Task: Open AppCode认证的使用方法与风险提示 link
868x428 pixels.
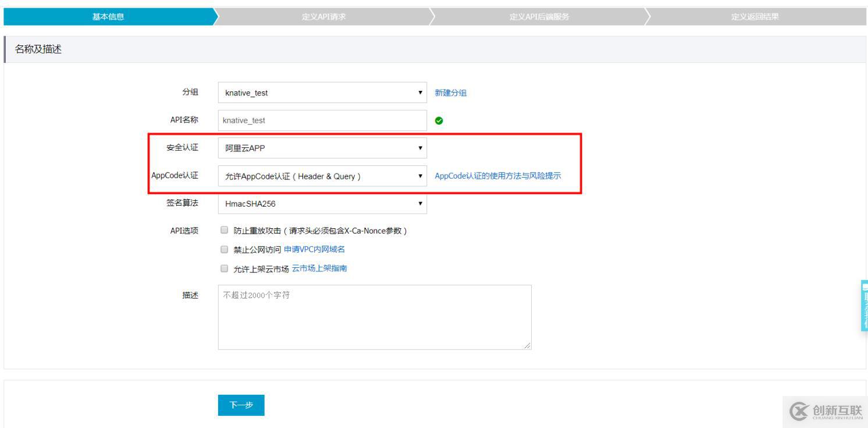Action: 498,176
